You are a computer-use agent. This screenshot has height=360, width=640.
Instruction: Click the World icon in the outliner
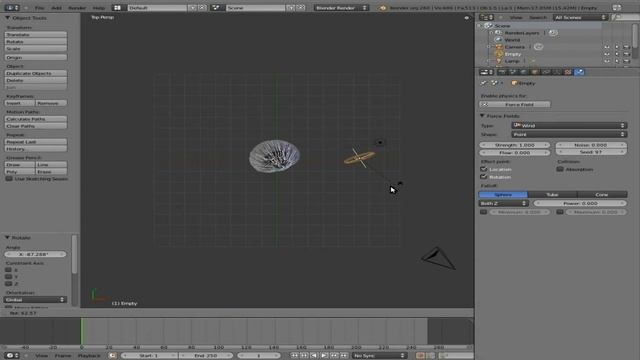499,40
